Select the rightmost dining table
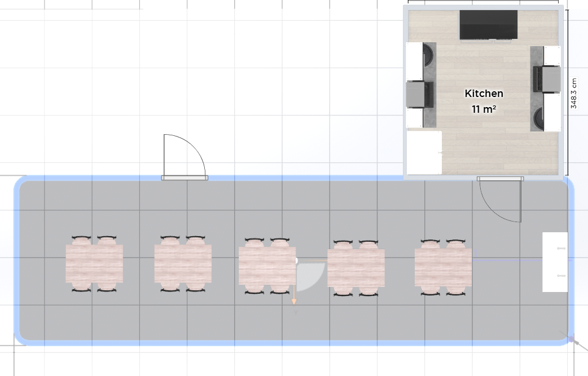 [443, 267]
